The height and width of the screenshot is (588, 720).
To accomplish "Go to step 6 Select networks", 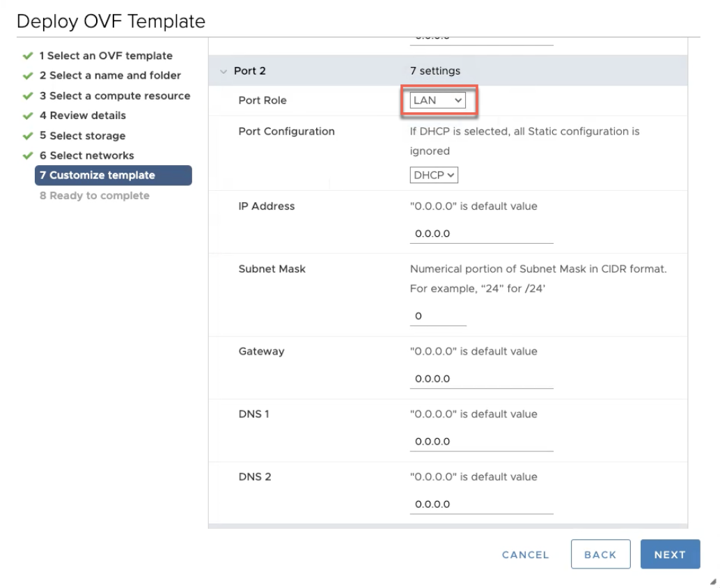I will coord(86,155).
